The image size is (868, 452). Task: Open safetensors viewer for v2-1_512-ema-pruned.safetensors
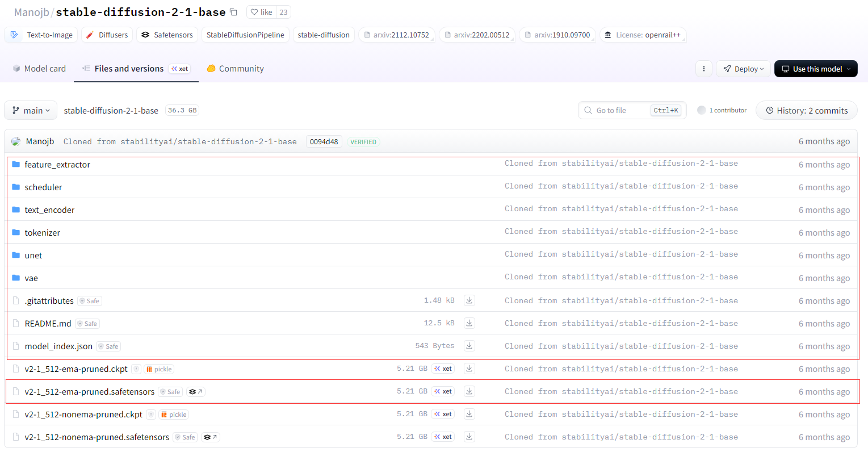195,392
